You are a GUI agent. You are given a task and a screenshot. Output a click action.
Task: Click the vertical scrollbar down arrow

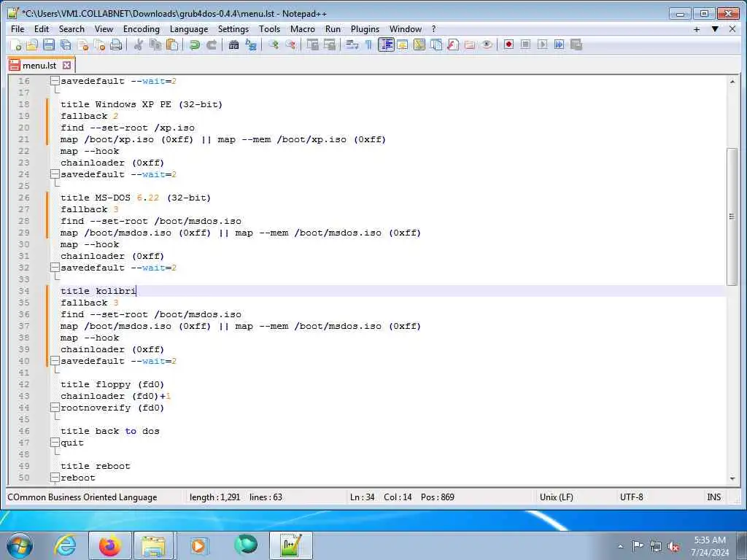(x=732, y=478)
